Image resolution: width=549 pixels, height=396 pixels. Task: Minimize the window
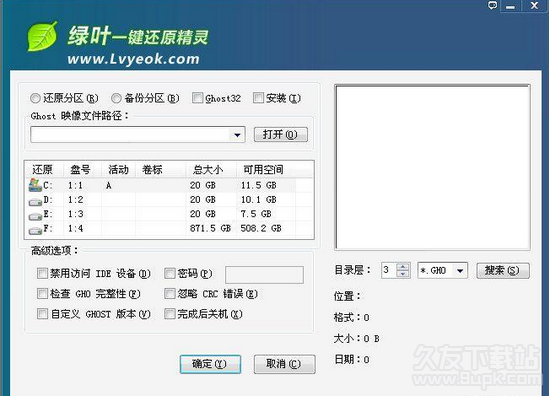pos(510,6)
